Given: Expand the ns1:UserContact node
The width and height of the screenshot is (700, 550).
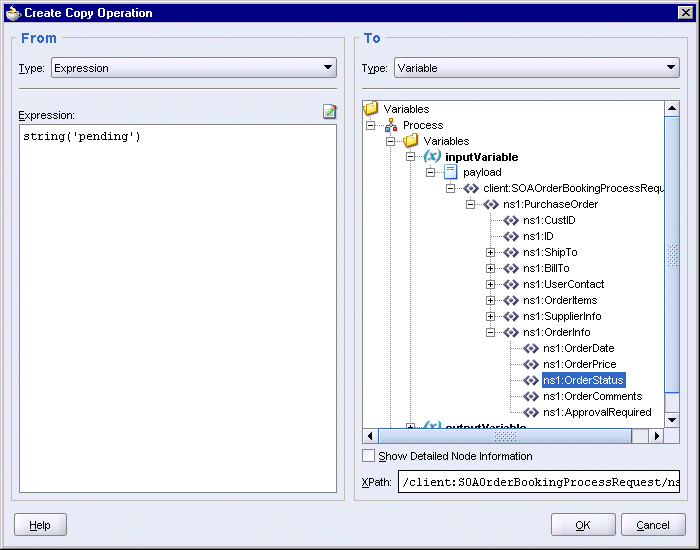Looking at the screenshot, I should [491, 285].
